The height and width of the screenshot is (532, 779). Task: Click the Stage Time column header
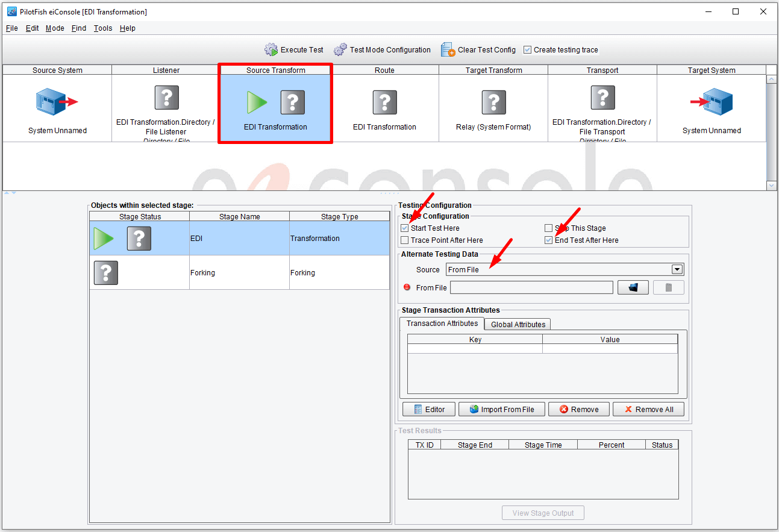click(543, 445)
